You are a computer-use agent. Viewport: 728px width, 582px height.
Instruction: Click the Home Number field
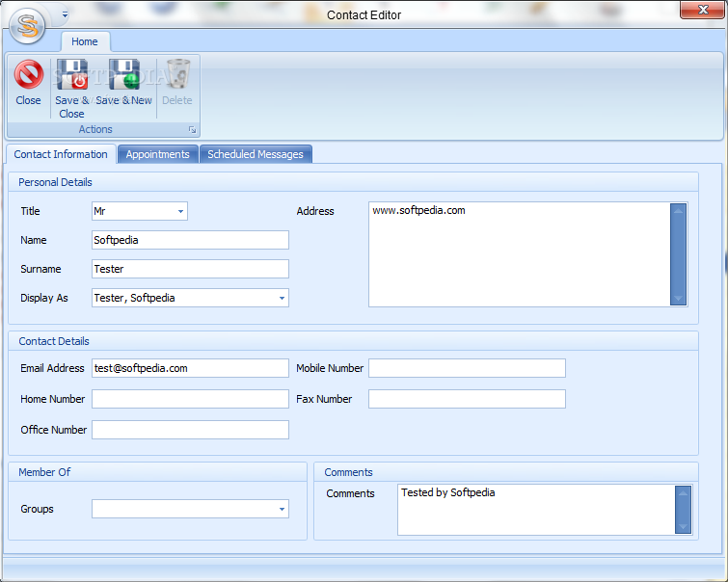click(190, 399)
